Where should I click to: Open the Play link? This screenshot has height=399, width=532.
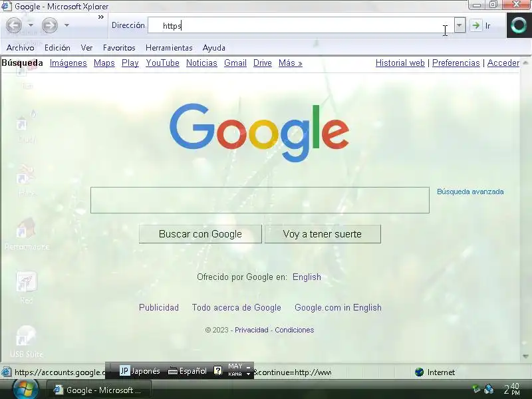(130, 63)
